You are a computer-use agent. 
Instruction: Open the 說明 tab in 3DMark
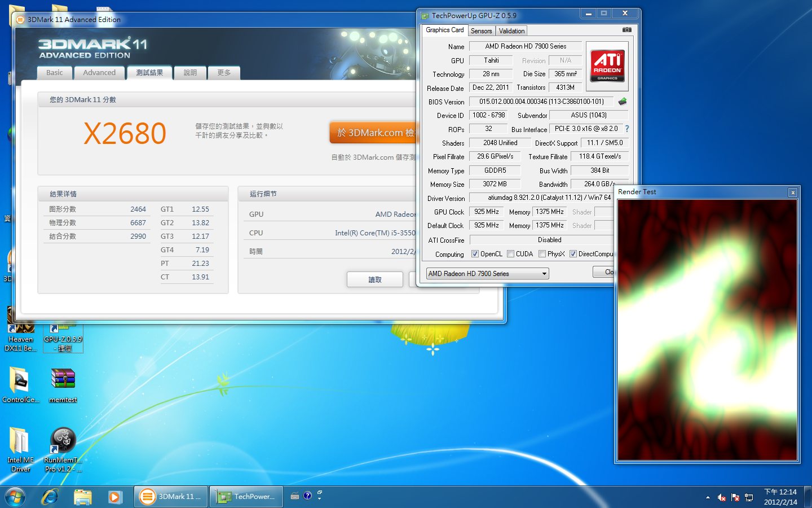pos(190,73)
